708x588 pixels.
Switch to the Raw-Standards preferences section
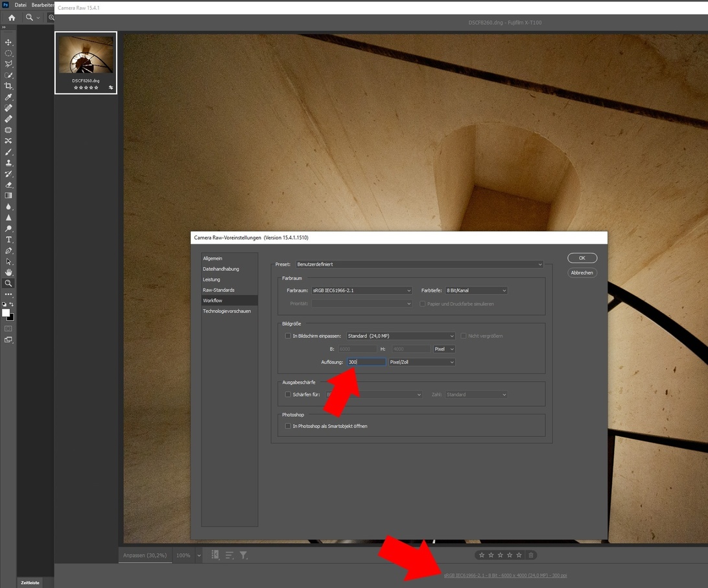(x=218, y=290)
